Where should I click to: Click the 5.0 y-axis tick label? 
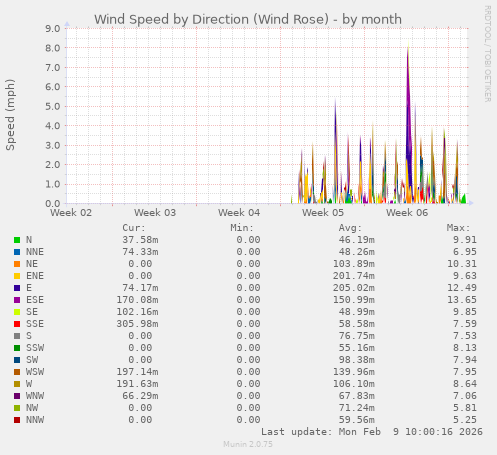click(x=53, y=107)
